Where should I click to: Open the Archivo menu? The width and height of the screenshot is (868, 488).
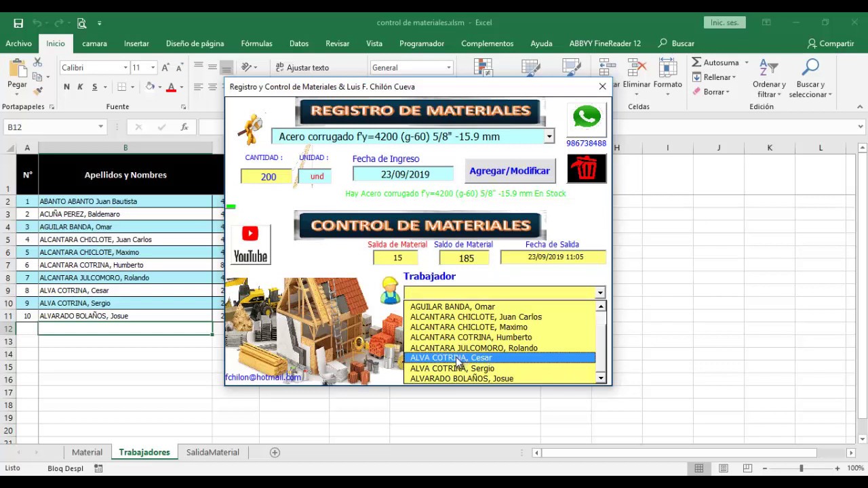pyautogui.click(x=18, y=43)
